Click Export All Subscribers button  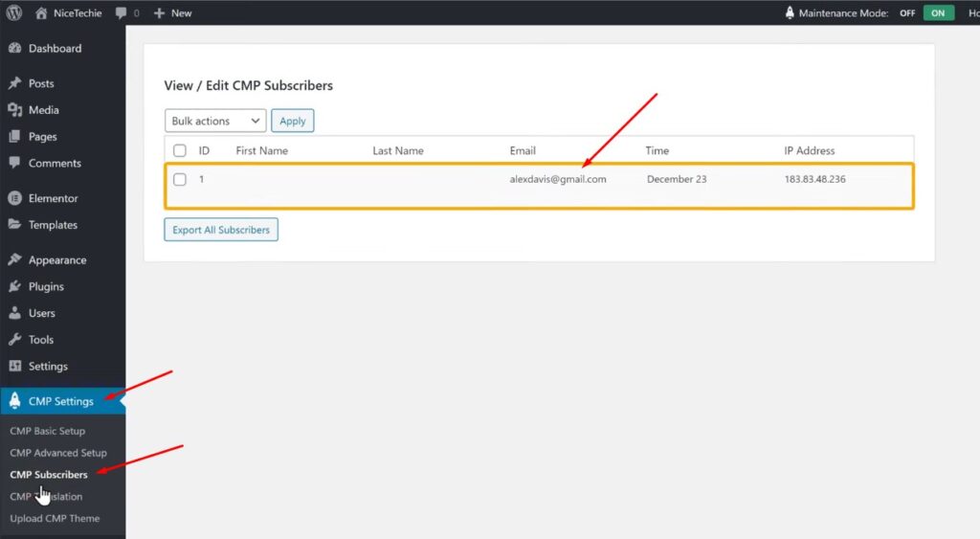(221, 230)
